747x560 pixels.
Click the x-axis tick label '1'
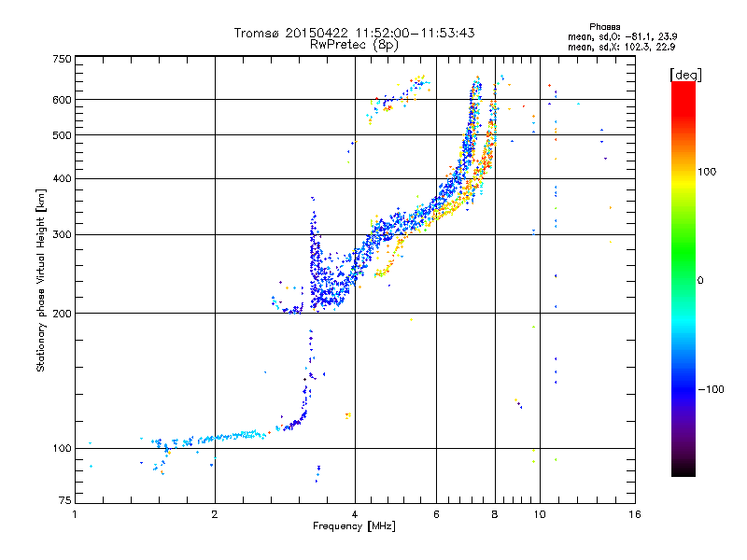(x=75, y=514)
